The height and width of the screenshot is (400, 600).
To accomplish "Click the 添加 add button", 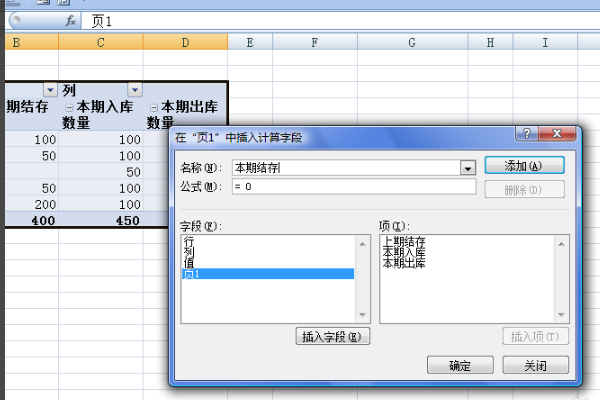I will (524, 166).
